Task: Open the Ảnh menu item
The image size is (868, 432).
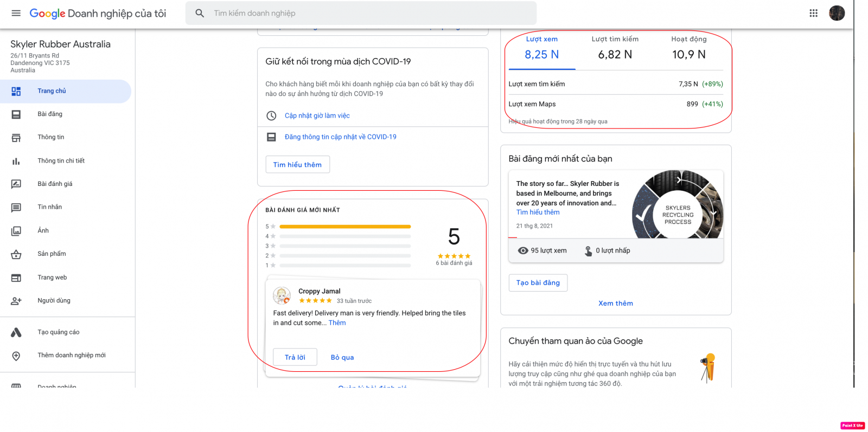Action: (66, 230)
